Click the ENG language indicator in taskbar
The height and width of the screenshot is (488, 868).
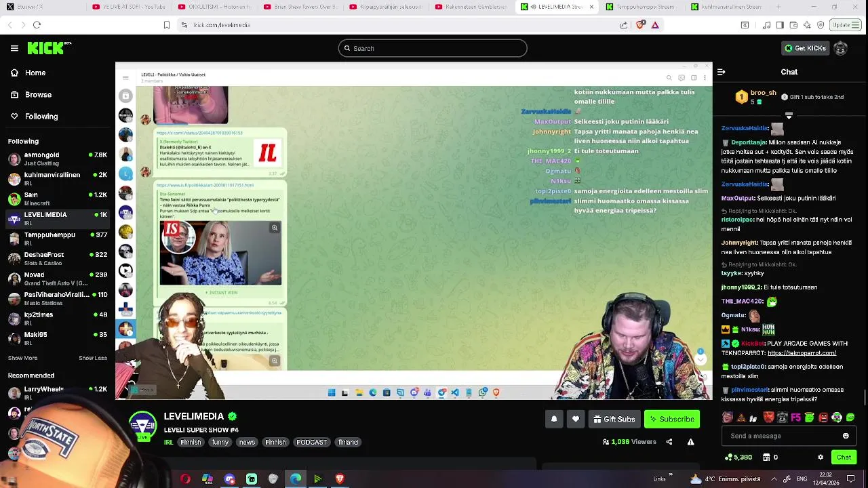[x=802, y=479]
